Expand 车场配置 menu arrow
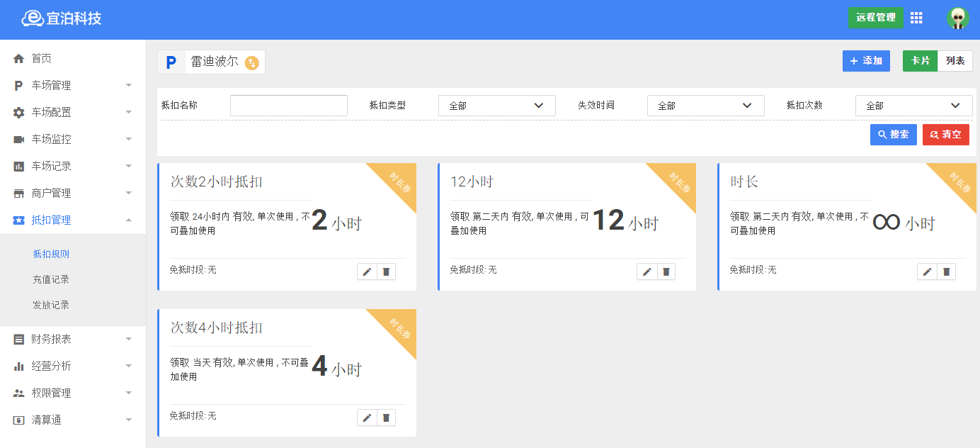 pyautogui.click(x=129, y=112)
